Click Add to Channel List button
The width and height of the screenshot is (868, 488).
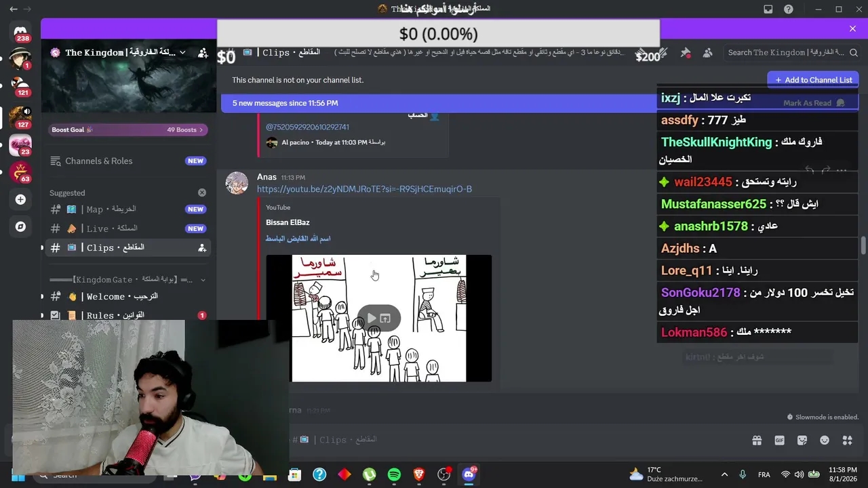click(812, 80)
